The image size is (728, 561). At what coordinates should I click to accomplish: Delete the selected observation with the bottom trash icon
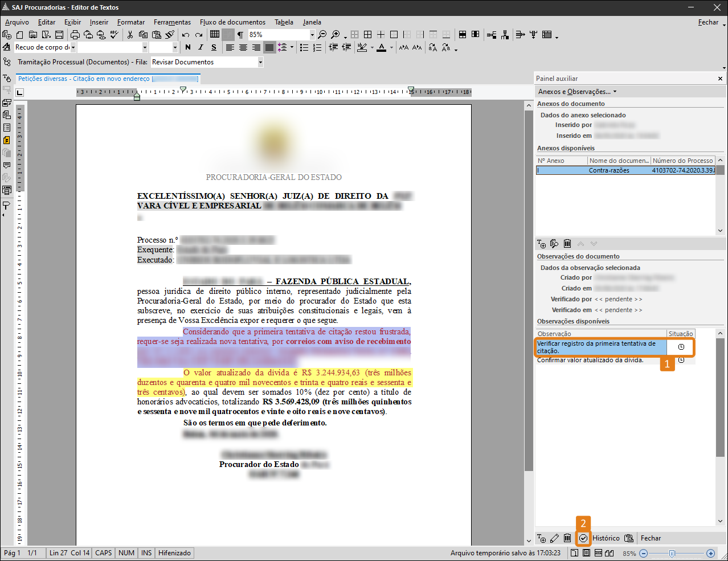click(567, 538)
